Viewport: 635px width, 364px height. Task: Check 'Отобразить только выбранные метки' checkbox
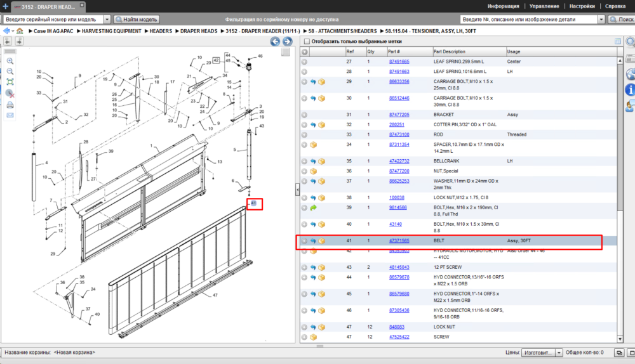click(x=307, y=41)
